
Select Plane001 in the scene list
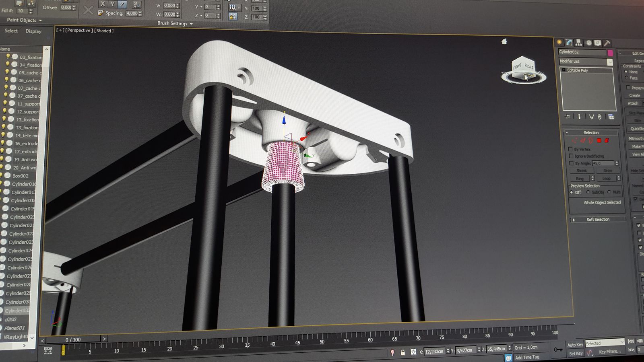tap(14, 328)
